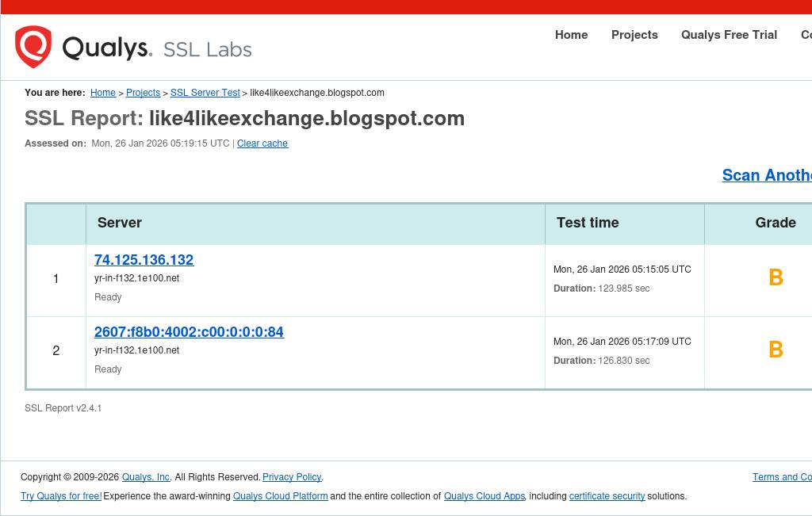Image resolution: width=812 pixels, height=516 pixels.
Task: Go to Projects breadcrumb link
Action: point(143,93)
